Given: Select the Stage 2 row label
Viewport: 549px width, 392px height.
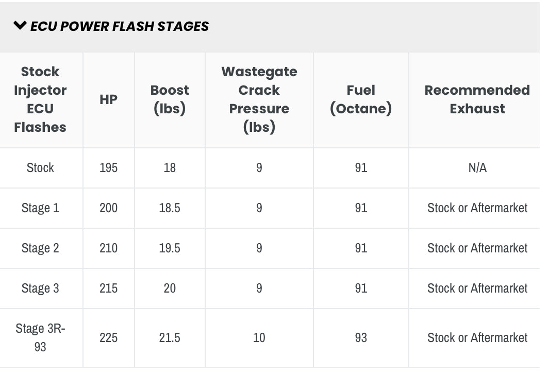Looking at the screenshot, I should point(40,248).
